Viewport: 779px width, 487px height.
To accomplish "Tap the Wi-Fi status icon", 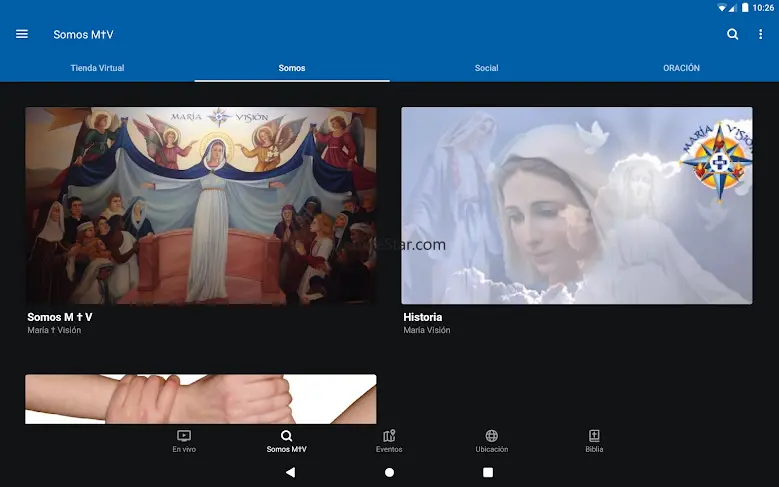I will (721, 7).
